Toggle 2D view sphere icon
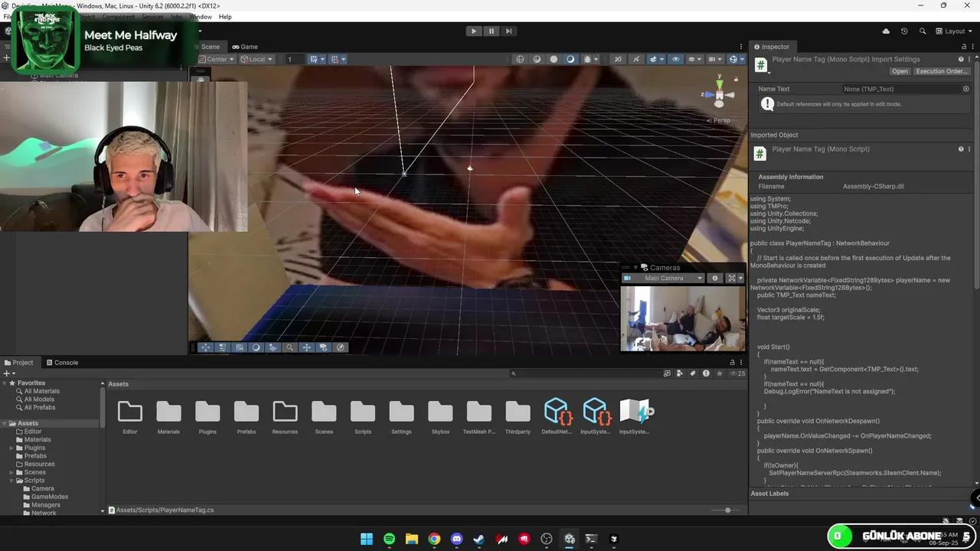This screenshot has height=551, width=980. coord(537,60)
